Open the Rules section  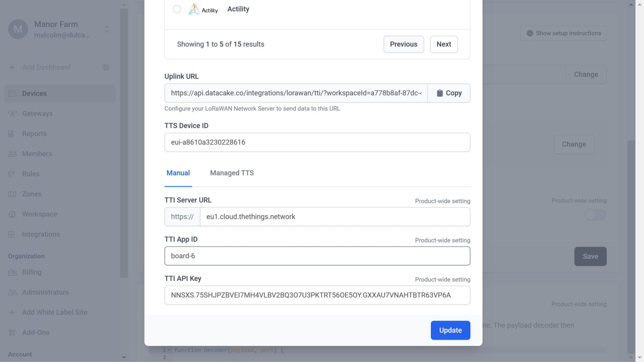[x=31, y=174]
